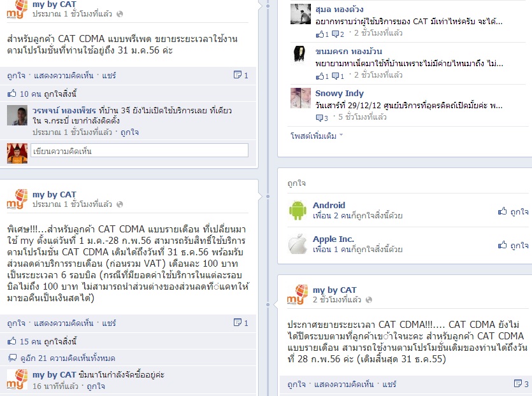Screen dimensions: 532x396
Task: Click the comment icon under Snowy Indy's post
Action: 320,118
